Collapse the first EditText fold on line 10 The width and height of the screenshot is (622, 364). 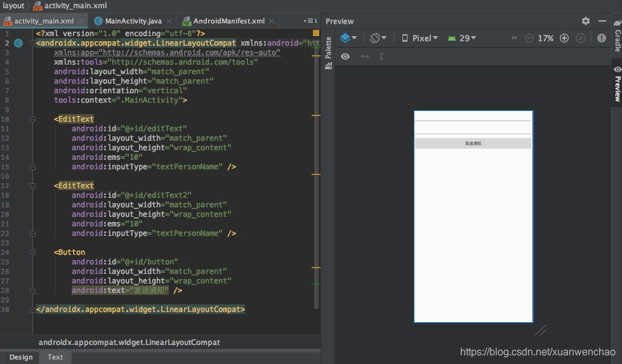point(32,119)
